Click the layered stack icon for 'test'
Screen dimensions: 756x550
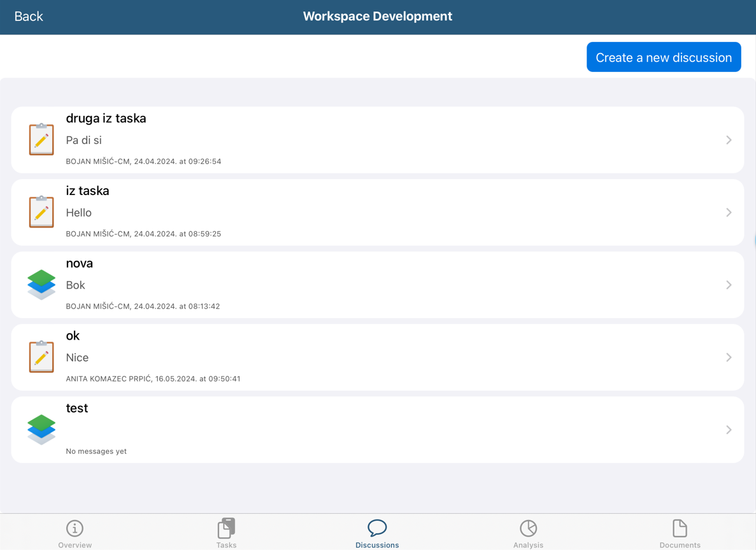41,429
